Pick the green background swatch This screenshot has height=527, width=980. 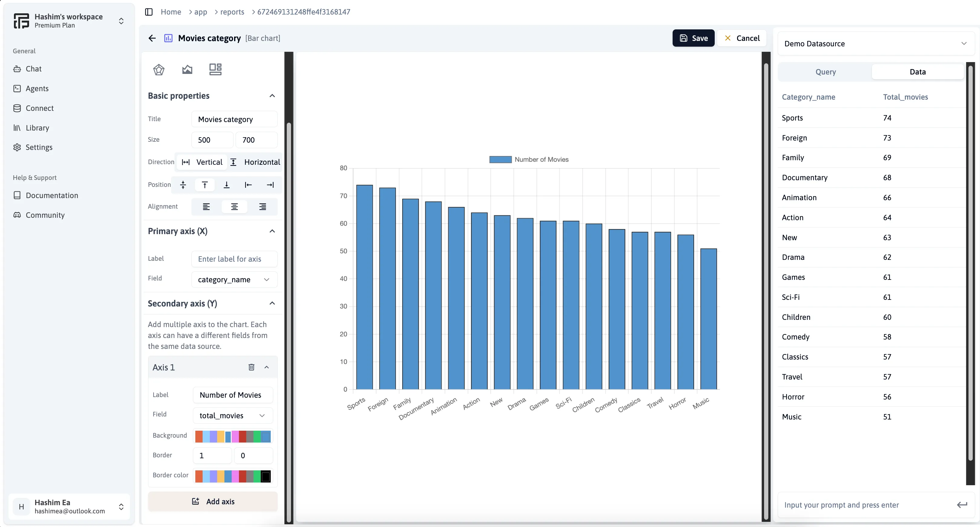257,436
